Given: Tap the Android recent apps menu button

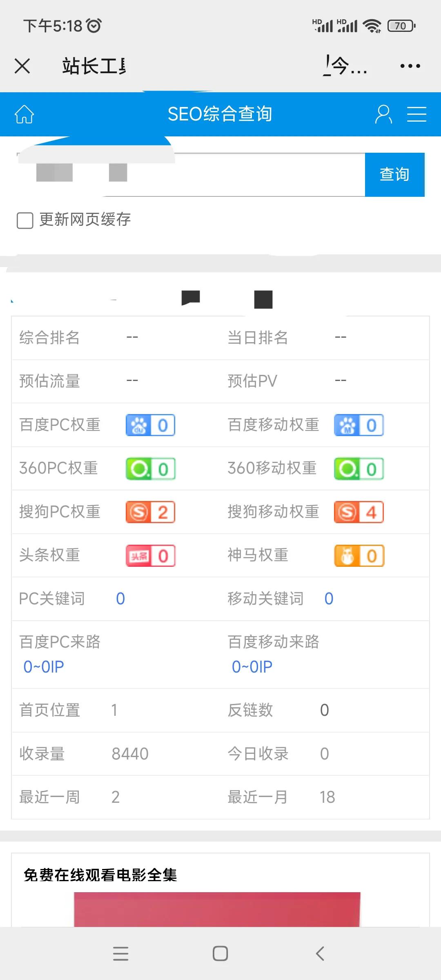Looking at the screenshot, I should [120, 954].
